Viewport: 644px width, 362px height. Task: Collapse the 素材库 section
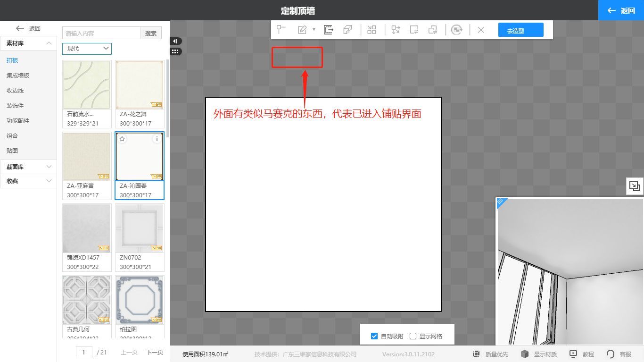click(x=28, y=43)
